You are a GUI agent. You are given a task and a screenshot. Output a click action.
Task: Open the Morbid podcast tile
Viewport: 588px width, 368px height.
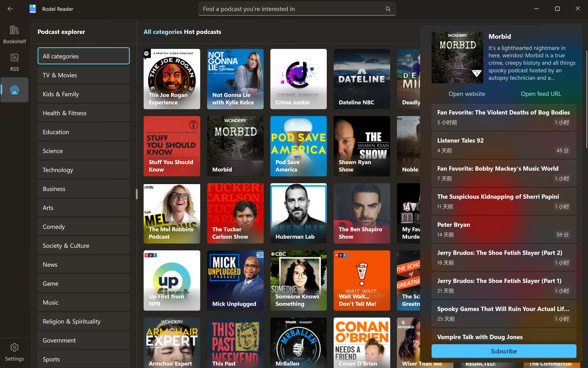tap(235, 146)
